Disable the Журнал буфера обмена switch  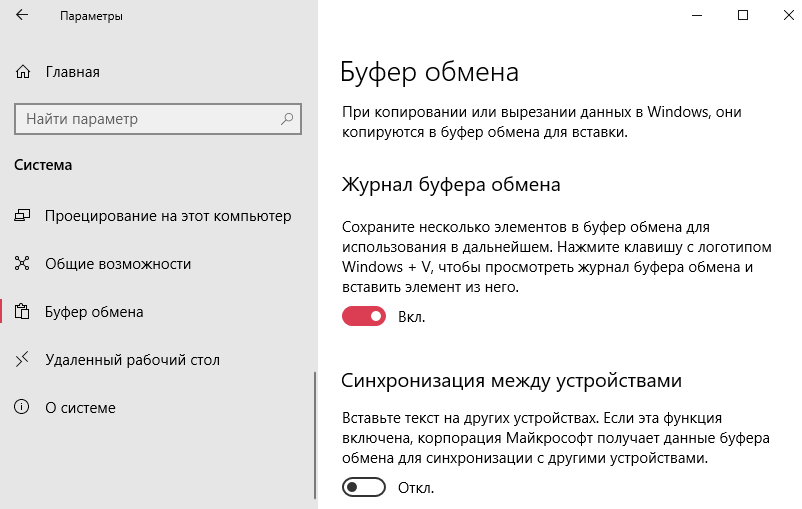(x=364, y=317)
